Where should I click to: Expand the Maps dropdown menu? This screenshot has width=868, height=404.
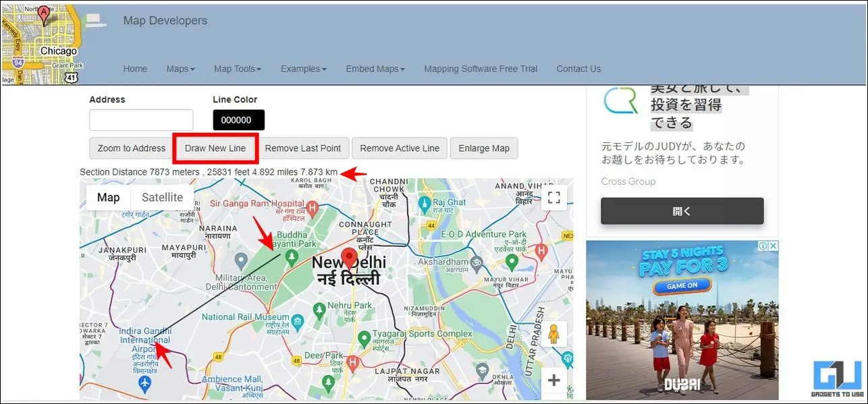tap(181, 69)
